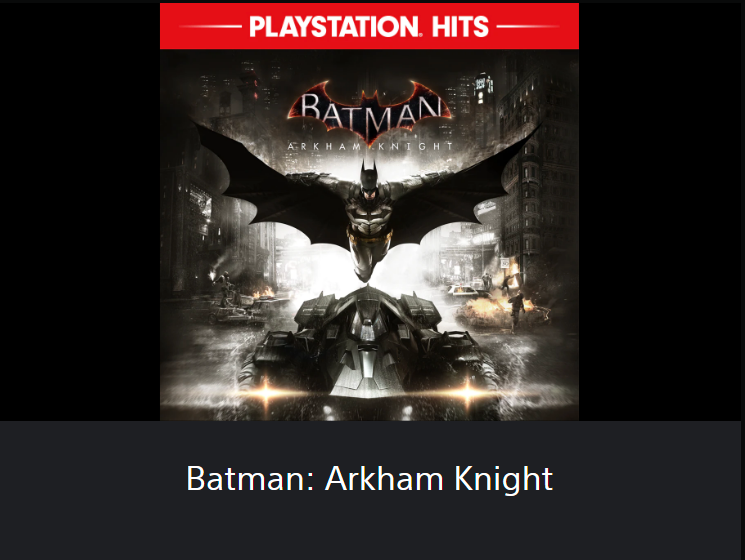Select the Batman bat-emblem logo on cover
This screenshot has height=560, width=745.
(369, 112)
